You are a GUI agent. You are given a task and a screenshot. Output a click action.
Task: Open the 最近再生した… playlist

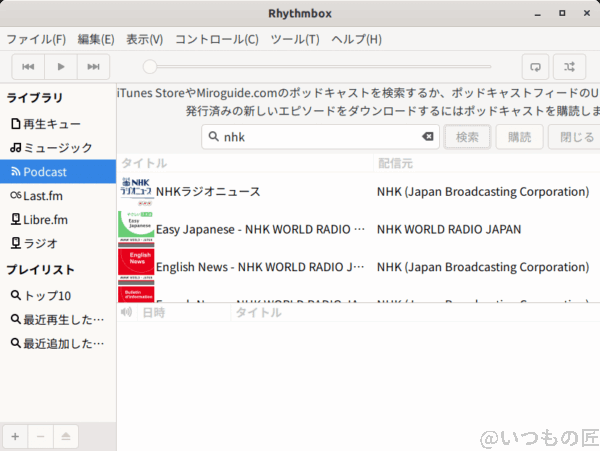58,319
